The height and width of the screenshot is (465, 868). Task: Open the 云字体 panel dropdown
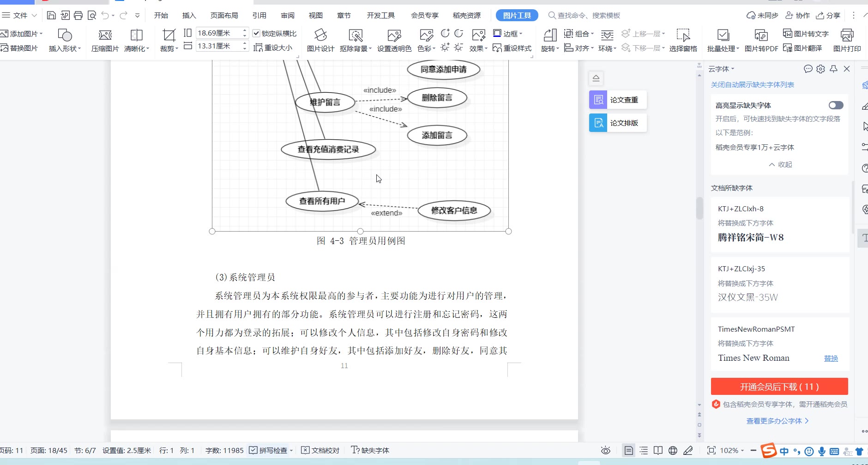(721, 69)
